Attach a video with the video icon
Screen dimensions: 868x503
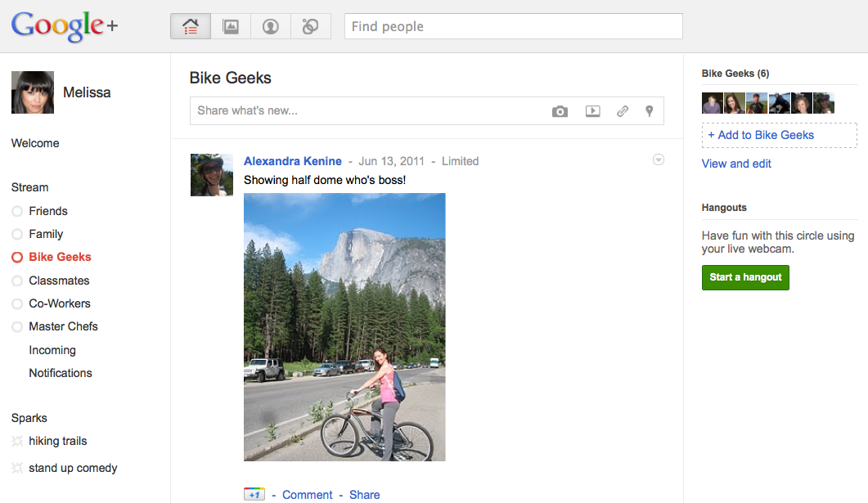coord(592,110)
